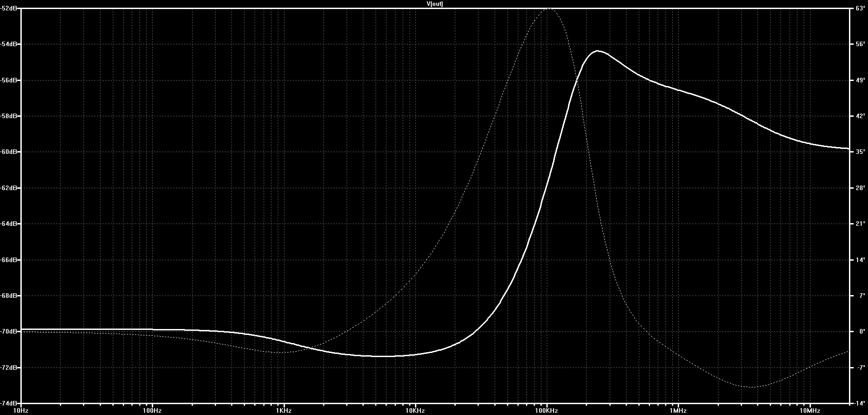Select the -14° phase axis label
The width and height of the screenshot is (868, 415).
859,403
